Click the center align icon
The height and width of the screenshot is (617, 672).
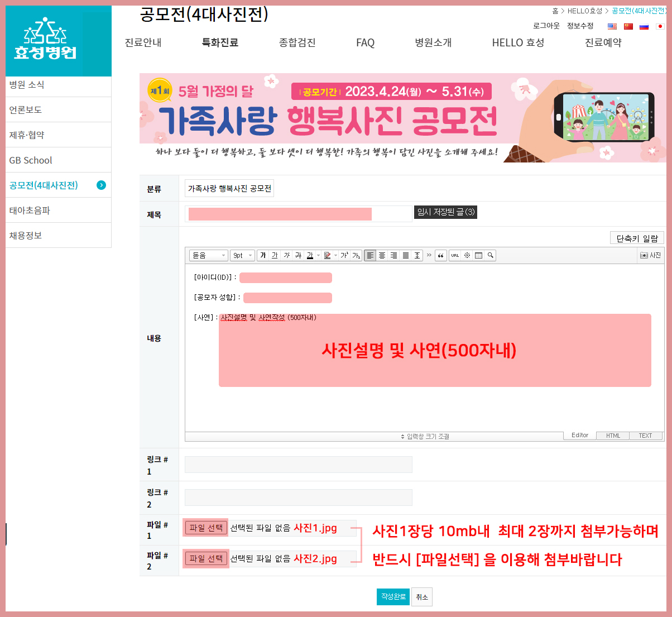click(x=382, y=255)
